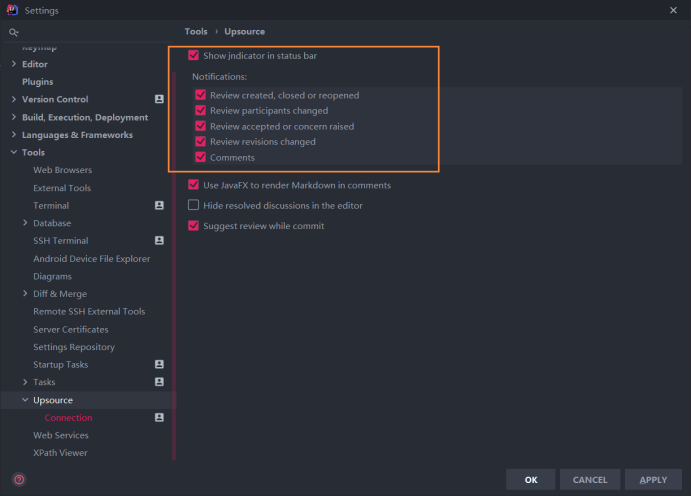This screenshot has width=691, height=496.
Task: Collapse the Upsource node arrow
Action: [25, 400]
